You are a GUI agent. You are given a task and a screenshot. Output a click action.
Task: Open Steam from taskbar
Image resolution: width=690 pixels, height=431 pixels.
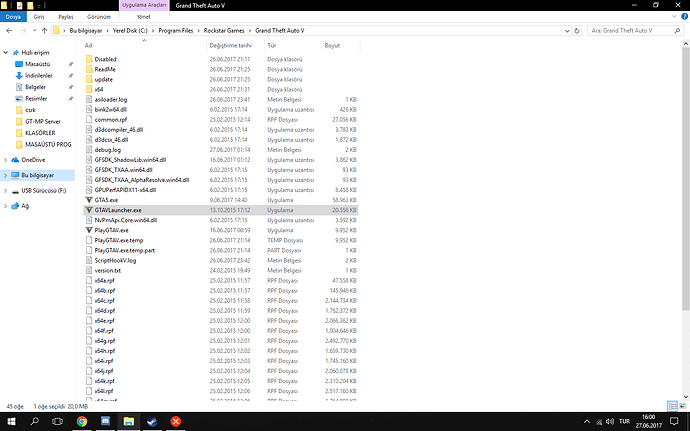coord(152,421)
